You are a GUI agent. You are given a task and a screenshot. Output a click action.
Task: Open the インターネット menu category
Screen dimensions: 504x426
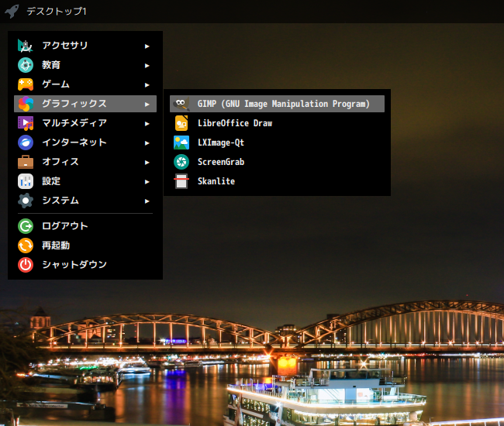[85, 143]
